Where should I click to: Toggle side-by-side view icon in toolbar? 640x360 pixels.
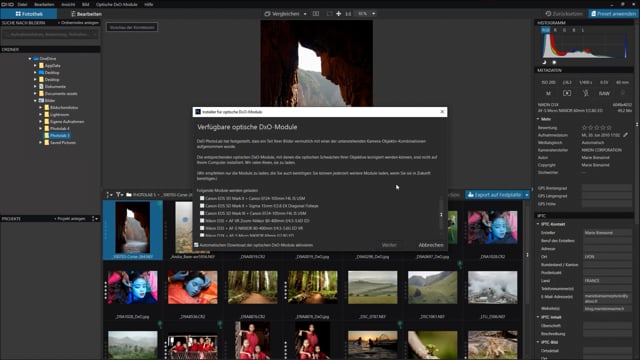(316, 13)
